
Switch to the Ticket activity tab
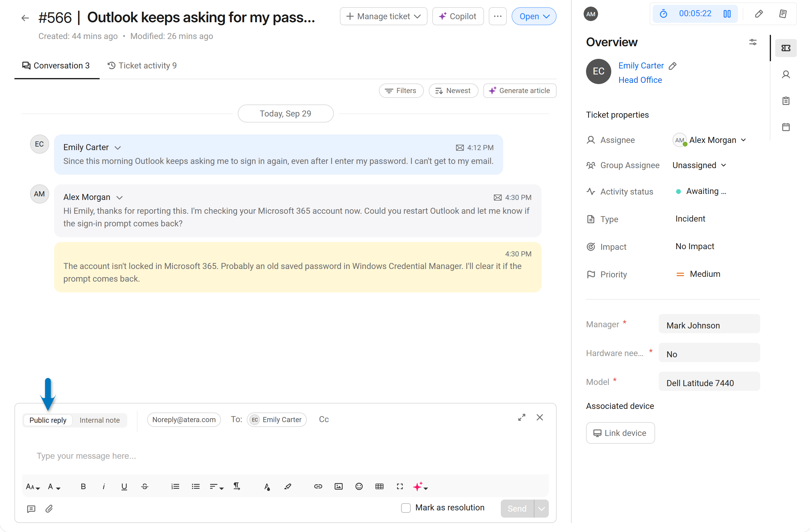point(142,65)
